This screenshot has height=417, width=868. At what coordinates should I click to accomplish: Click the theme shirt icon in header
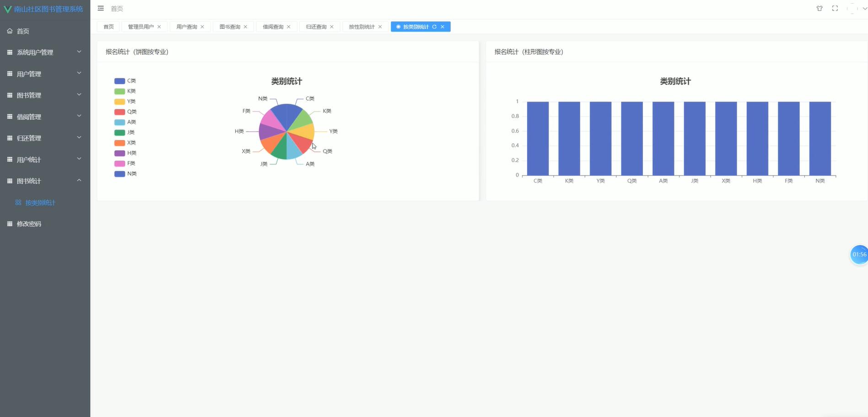pos(819,8)
